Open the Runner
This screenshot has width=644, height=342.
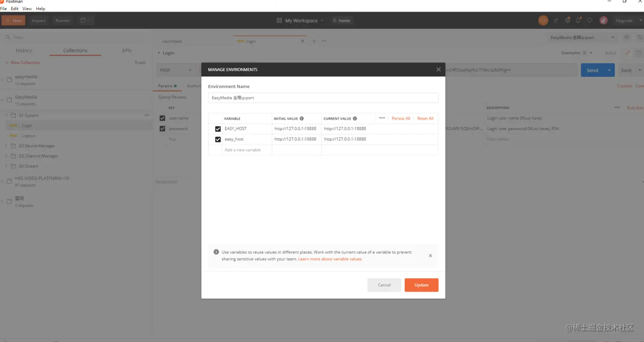click(x=63, y=20)
